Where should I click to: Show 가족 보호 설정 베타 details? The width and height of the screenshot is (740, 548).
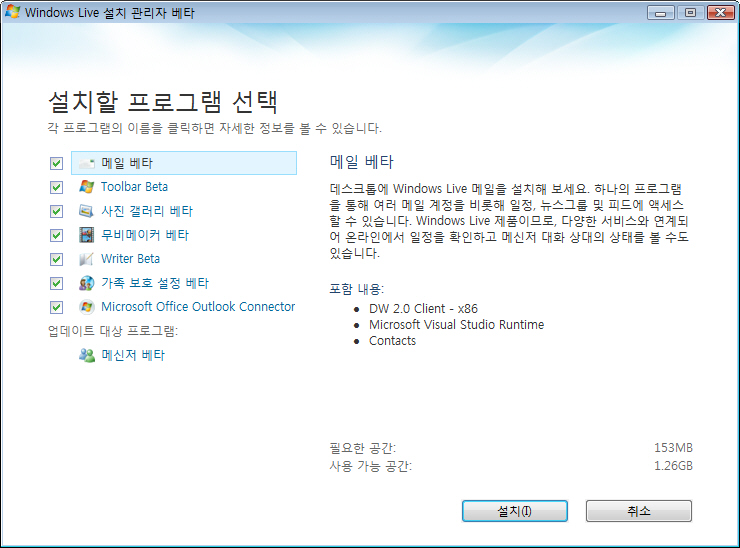click(x=155, y=283)
